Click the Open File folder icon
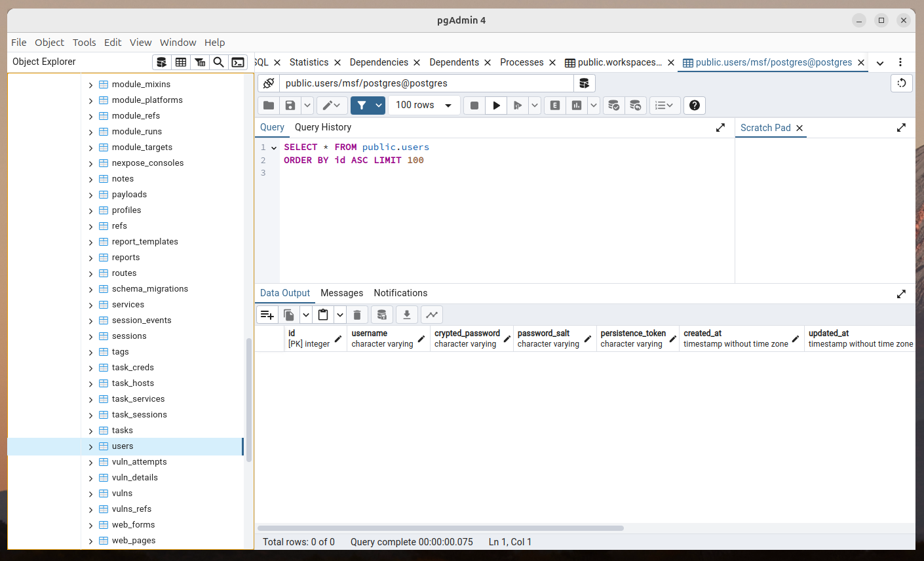This screenshot has height=561, width=924. click(269, 106)
